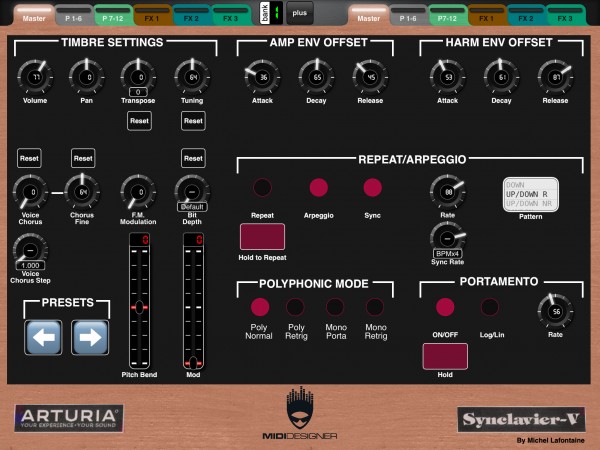Open the right FX 3 tab

(x=565, y=15)
